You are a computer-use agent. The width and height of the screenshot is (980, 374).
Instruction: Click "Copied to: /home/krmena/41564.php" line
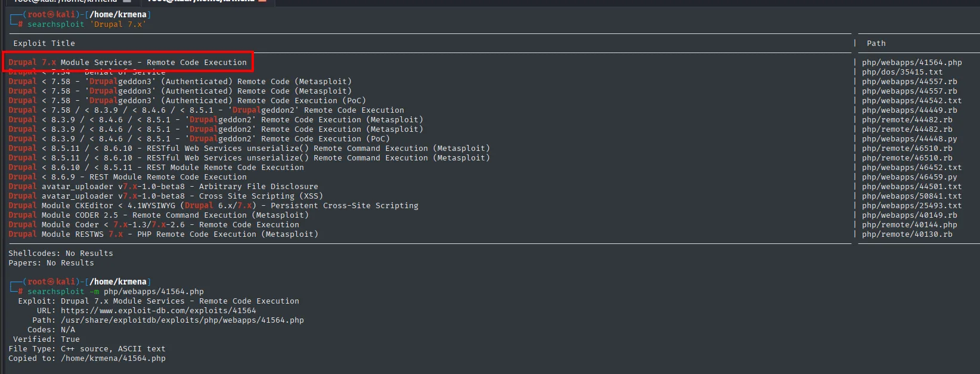pyautogui.click(x=87, y=358)
